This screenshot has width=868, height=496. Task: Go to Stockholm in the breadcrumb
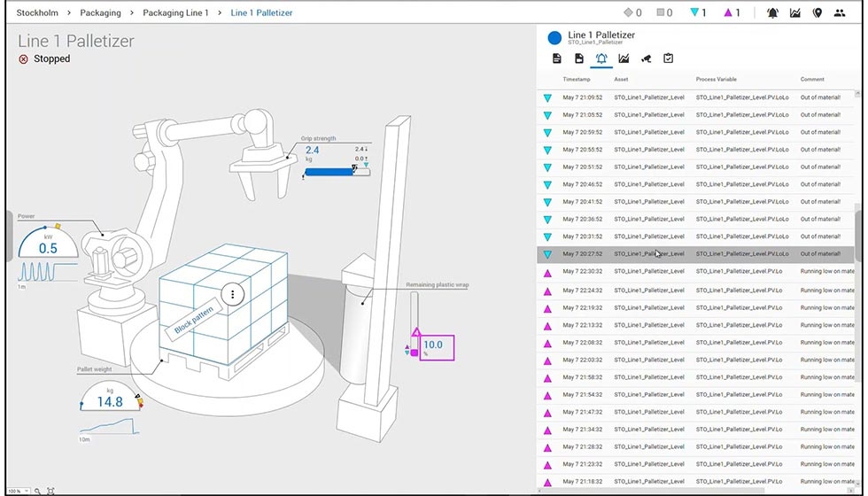pyautogui.click(x=37, y=12)
